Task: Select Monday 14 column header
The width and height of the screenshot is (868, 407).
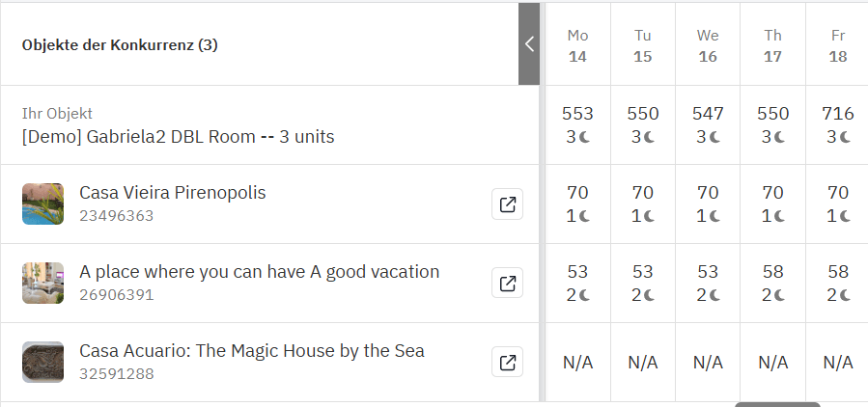Action: pos(577,45)
